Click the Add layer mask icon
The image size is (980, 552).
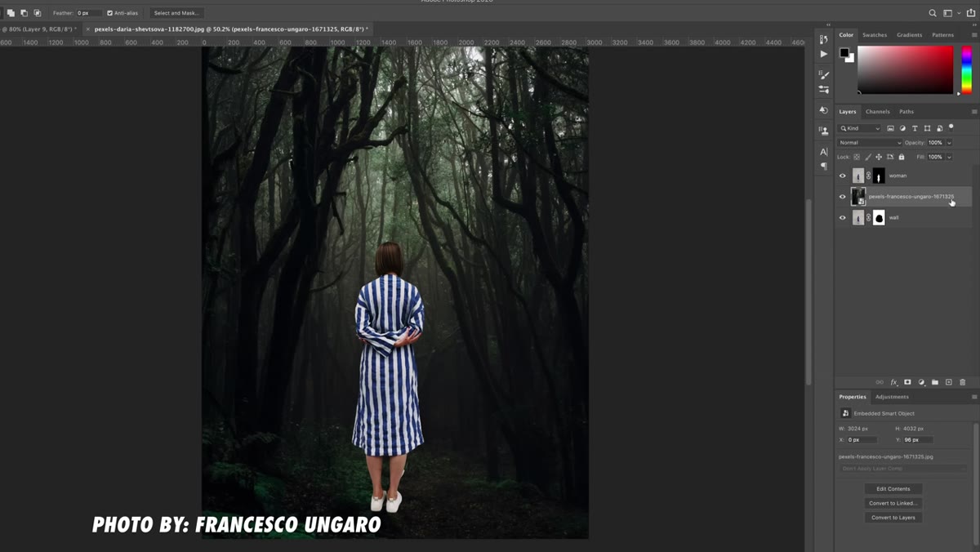[907, 382]
